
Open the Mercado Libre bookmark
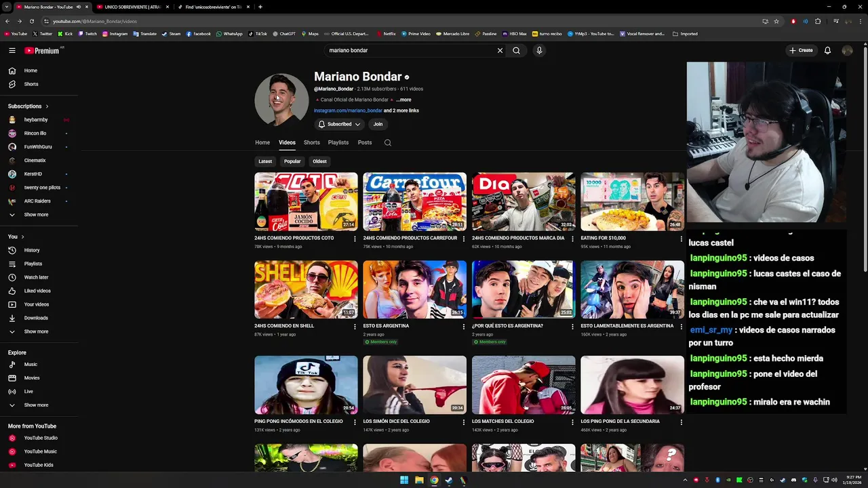pos(452,33)
